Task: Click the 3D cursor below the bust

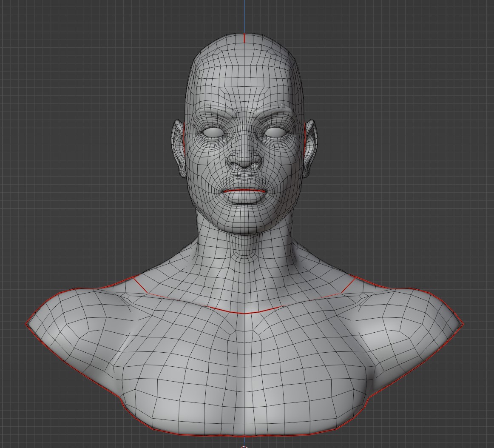Action: click(x=244, y=446)
